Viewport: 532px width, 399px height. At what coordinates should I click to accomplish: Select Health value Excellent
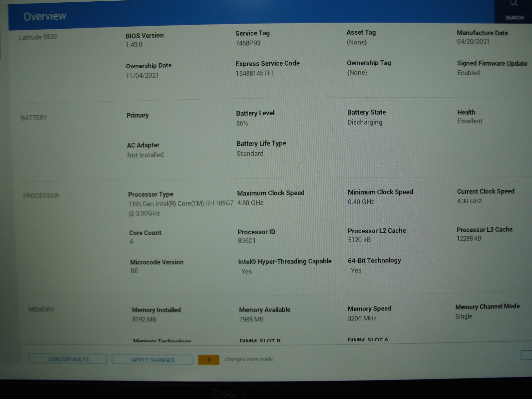[x=469, y=121]
